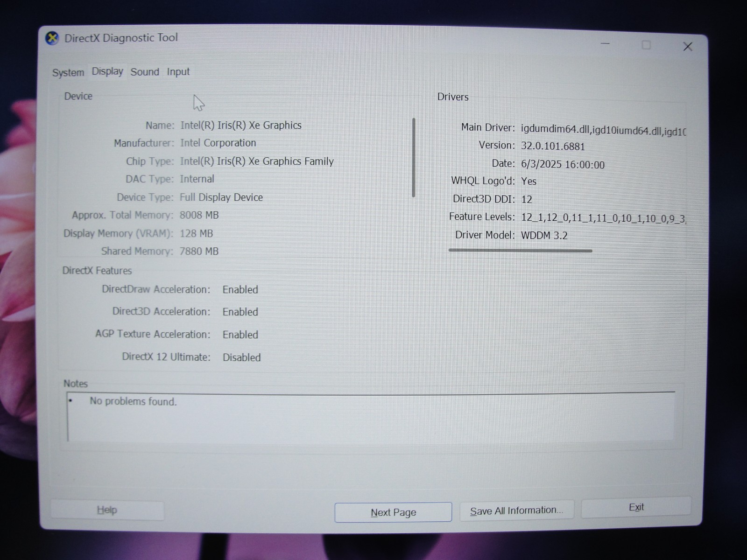This screenshot has height=560, width=747.
Task: Click shared memory value 7880 MB
Action: (199, 251)
